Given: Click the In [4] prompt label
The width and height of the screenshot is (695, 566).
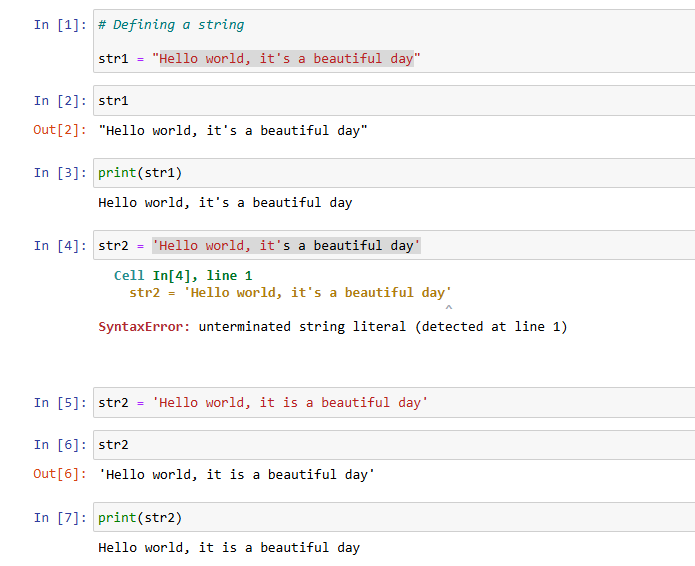Looking at the screenshot, I should [60, 246].
